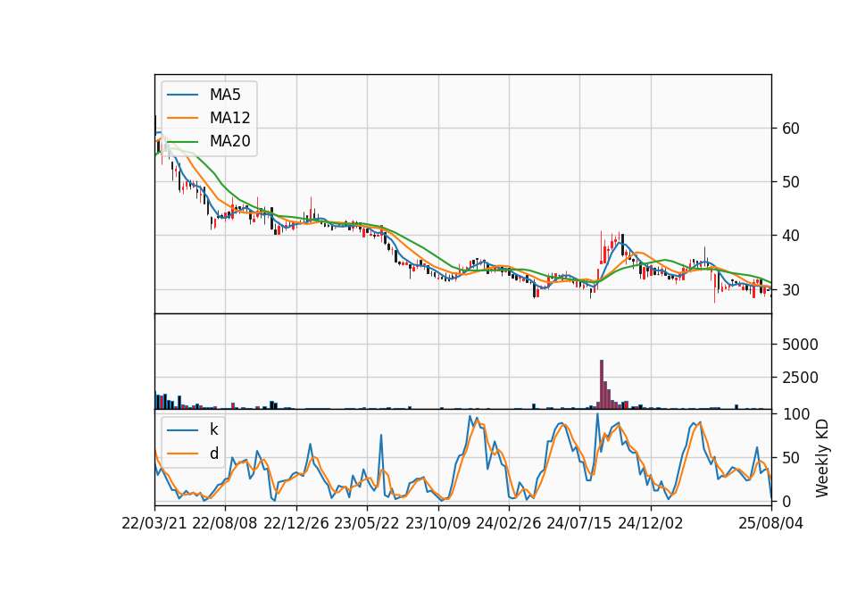Click the k legend entry
Screen dimensions: 857x616
(193, 429)
